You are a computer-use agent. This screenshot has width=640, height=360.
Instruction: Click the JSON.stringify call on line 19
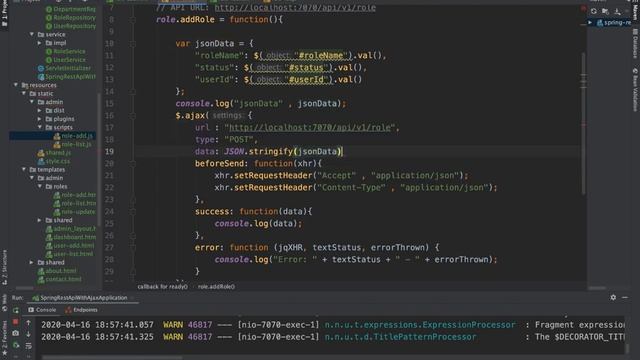[x=283, y=151]
